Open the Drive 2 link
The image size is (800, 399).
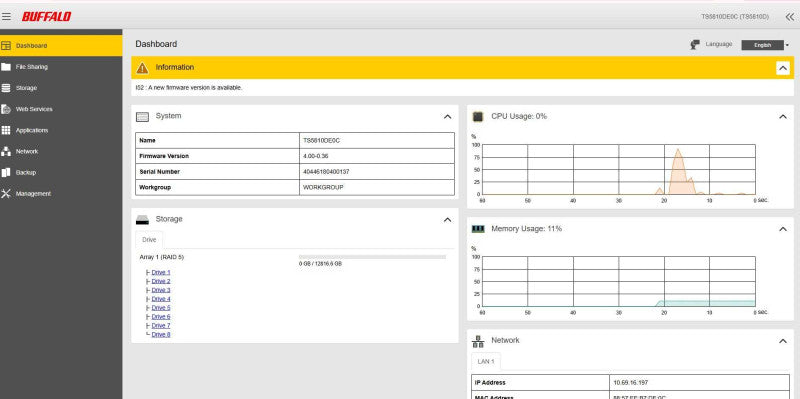tap(161, 281)
